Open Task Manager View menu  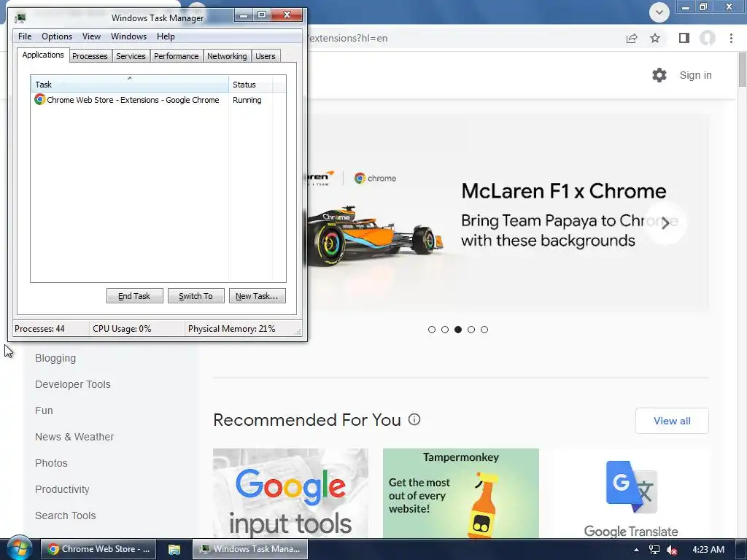91,36
